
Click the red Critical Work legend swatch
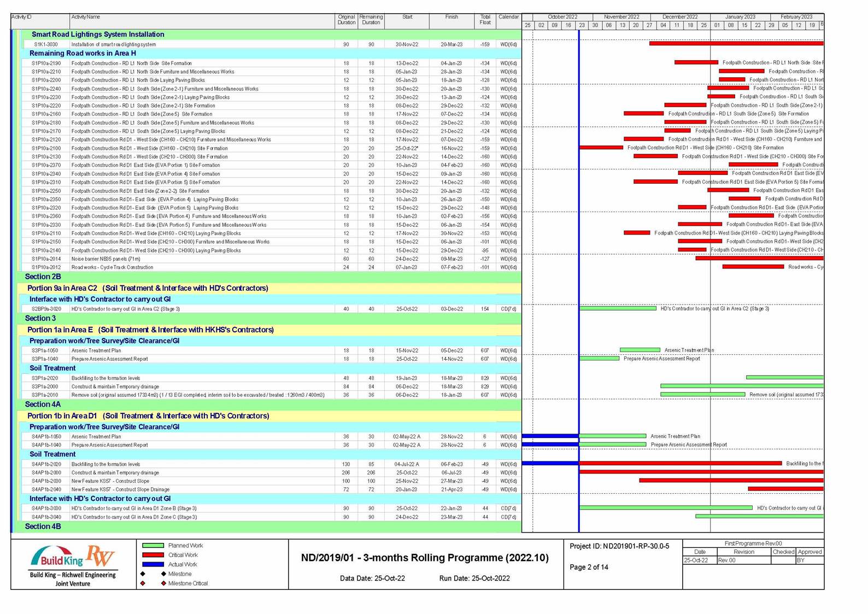pyautogui.click(x=153, y=555)
